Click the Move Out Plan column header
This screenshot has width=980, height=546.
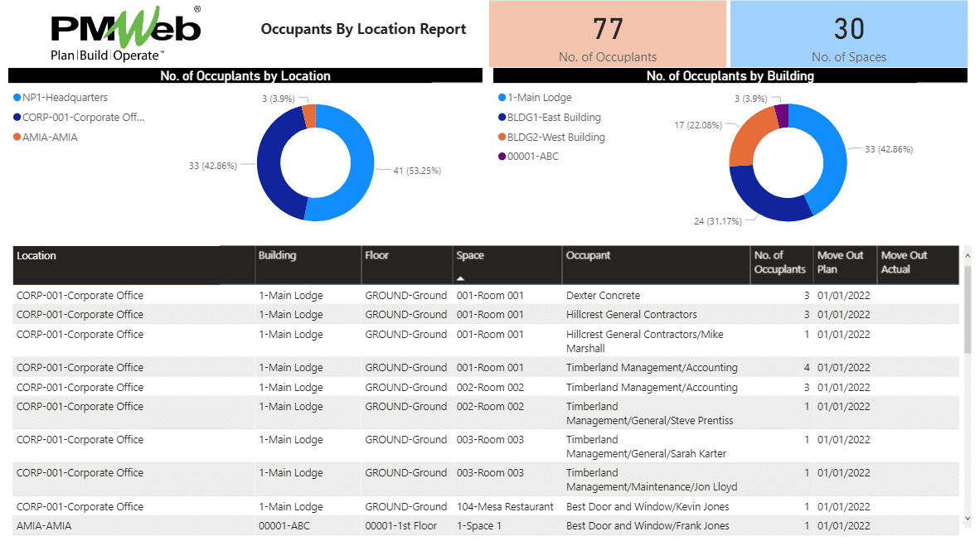[840, 263]
